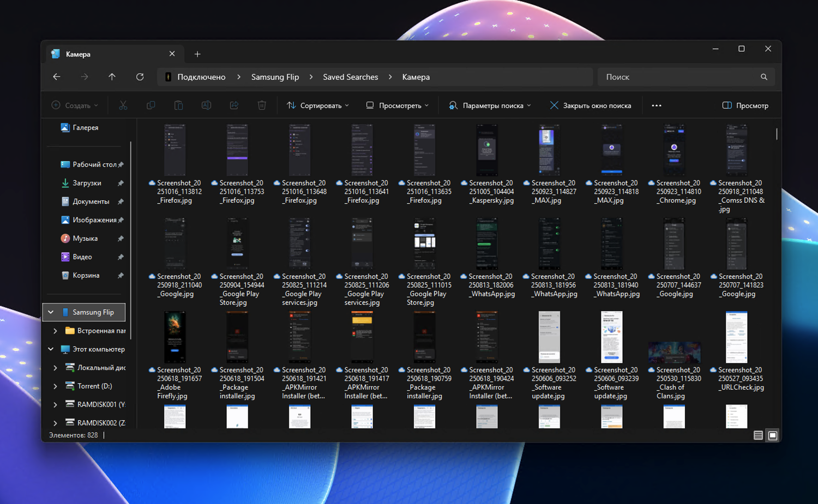Click the Delete trash icon
The height and width of the screenshot is (504, 818).
point(262,105)
